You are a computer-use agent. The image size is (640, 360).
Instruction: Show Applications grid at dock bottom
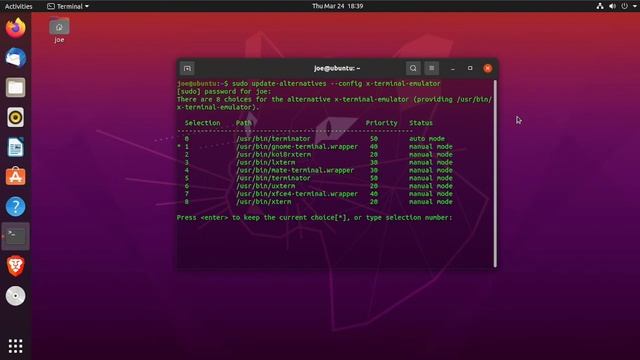(16, 346)
